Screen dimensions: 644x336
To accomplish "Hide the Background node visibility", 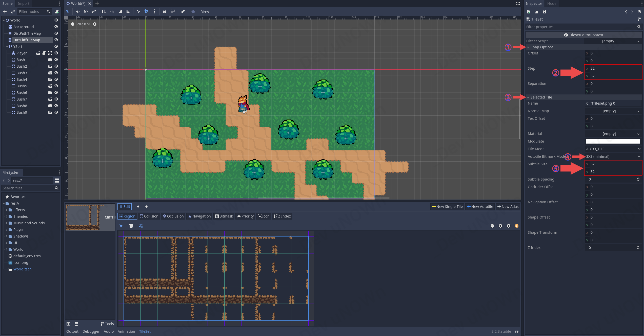I will point(56,27).
